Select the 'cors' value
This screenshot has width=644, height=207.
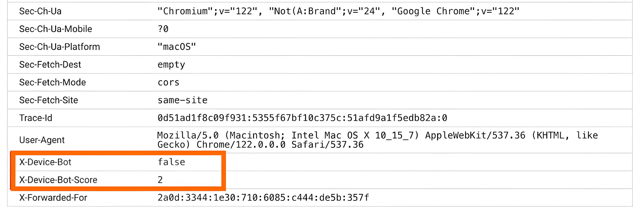coord(169,82)
